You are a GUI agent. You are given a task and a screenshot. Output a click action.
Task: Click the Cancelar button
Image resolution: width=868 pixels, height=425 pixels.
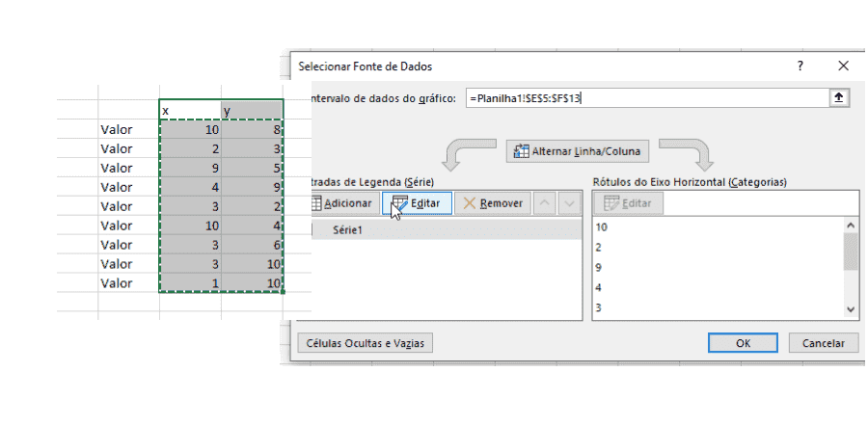click(824, 343)
